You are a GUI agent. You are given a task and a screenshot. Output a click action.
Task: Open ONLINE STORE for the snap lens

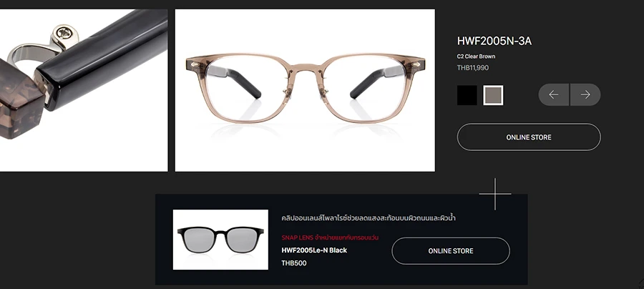click(x=451, y=251)
